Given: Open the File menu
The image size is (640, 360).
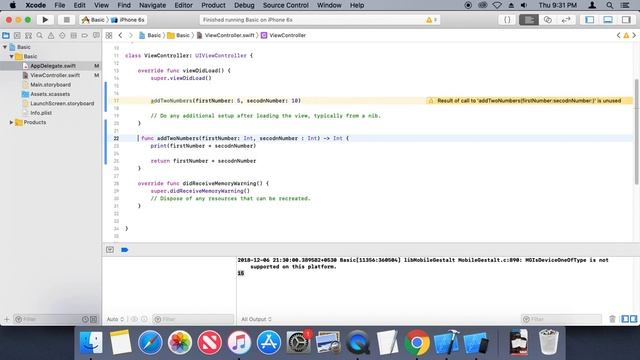Looking at the screenshot, I should pyautogui.click(x=60, y=5).
